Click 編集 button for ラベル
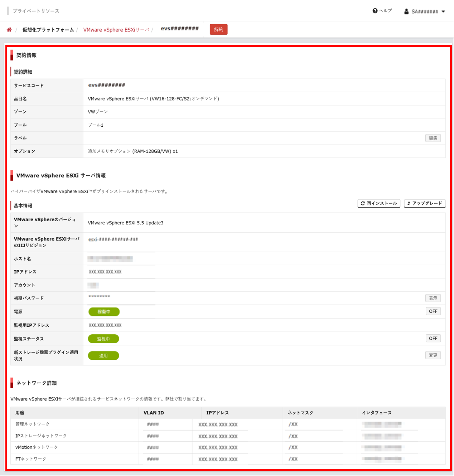The width and height of the screenshot is (454, 476). click(433, 138)
